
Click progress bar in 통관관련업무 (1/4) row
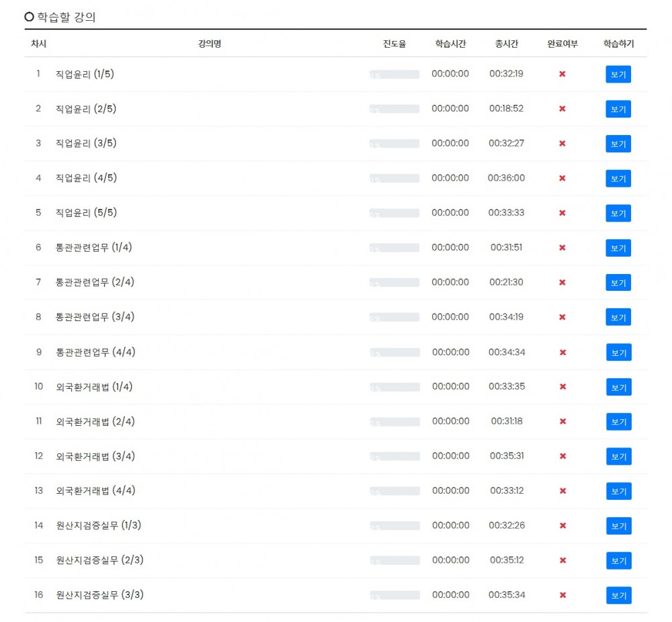[394, 248]
